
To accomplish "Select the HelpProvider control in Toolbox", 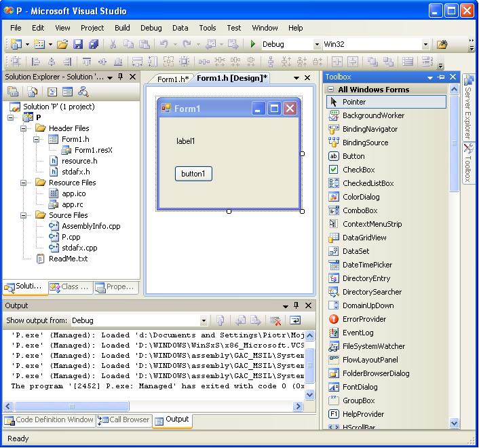I will [386, 414].
